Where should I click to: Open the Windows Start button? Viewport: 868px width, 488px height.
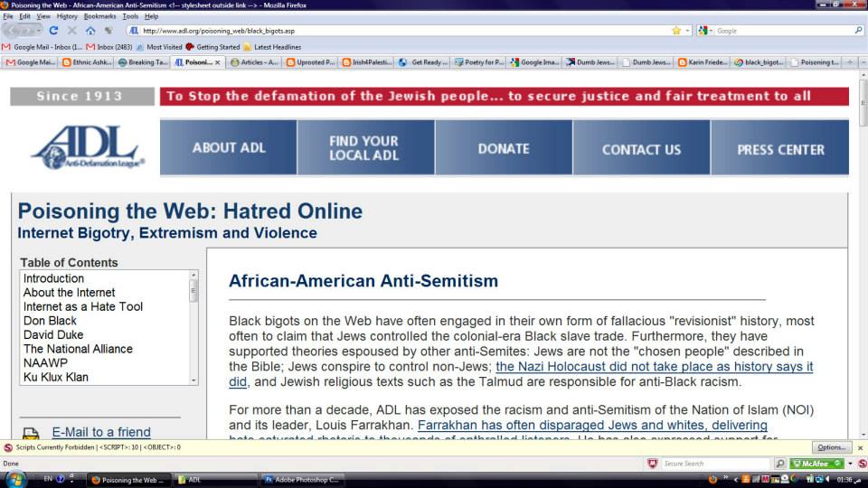click(x=18, y=478)
